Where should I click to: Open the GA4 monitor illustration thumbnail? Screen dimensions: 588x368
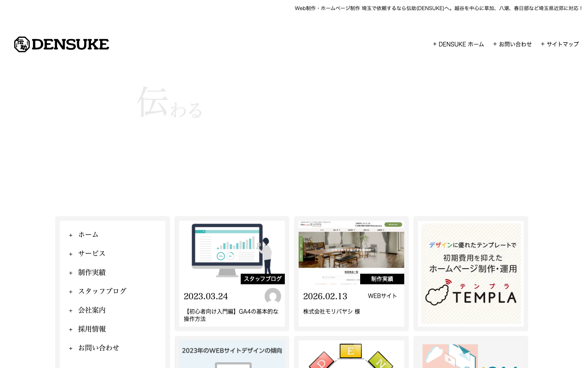pos(232,252)
